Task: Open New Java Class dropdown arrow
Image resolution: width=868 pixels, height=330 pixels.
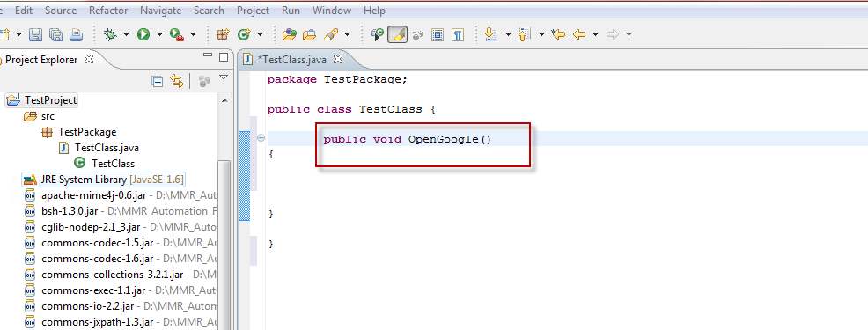Action: point(260,35)
